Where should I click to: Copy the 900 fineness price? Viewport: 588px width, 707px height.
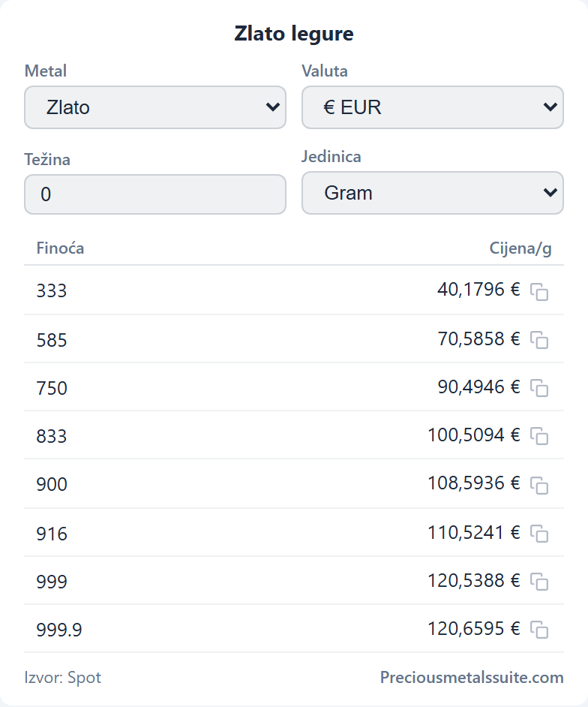point(539,485)
